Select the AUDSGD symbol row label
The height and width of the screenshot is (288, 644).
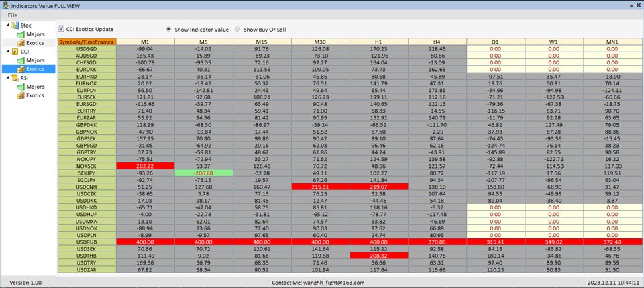[87, 56]
